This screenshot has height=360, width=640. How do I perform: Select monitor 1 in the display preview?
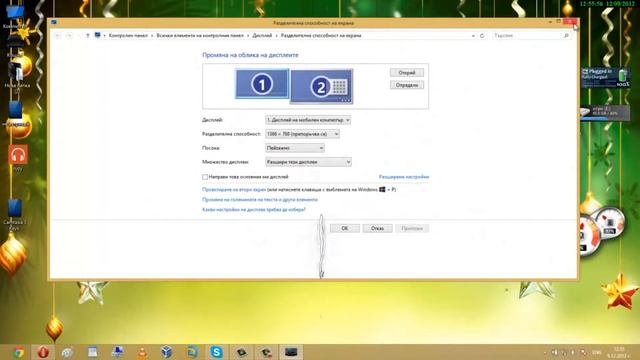point(262,84)
